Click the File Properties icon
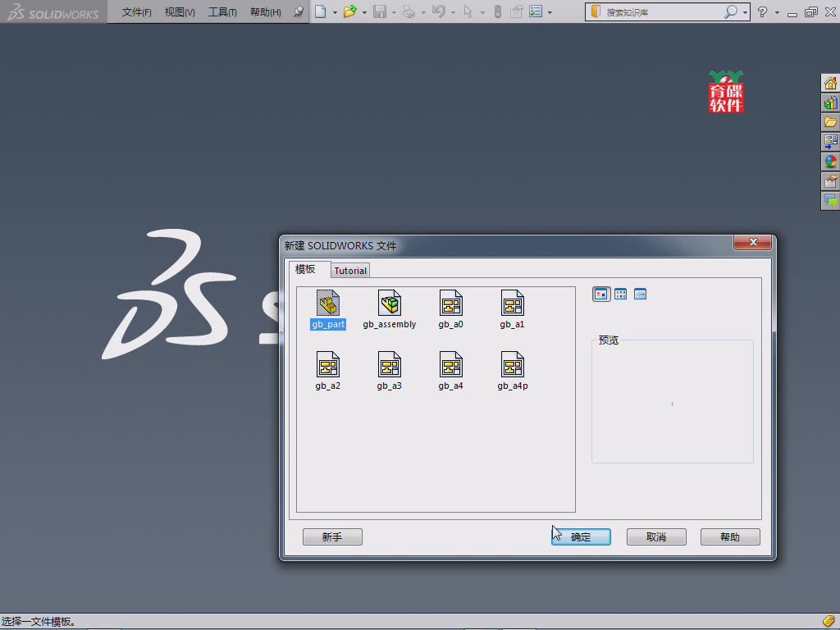This screenshot has width=840, height=630. point(517,11)
